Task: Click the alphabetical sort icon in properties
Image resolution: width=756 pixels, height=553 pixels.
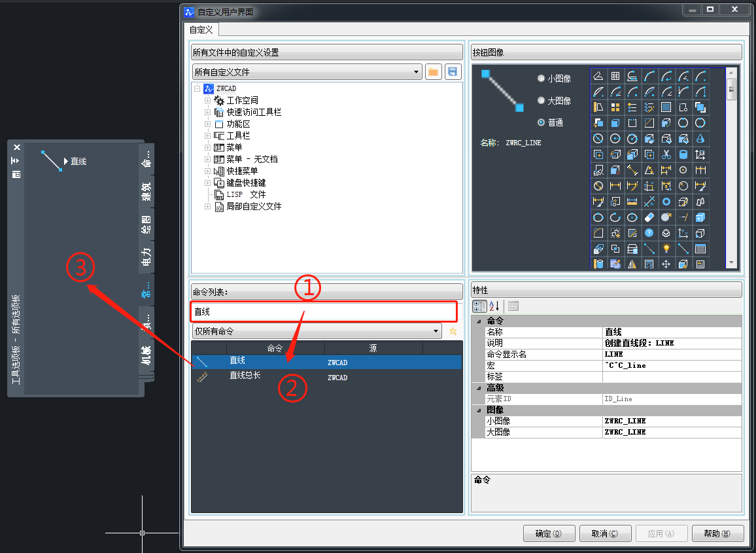Action: 494,306
